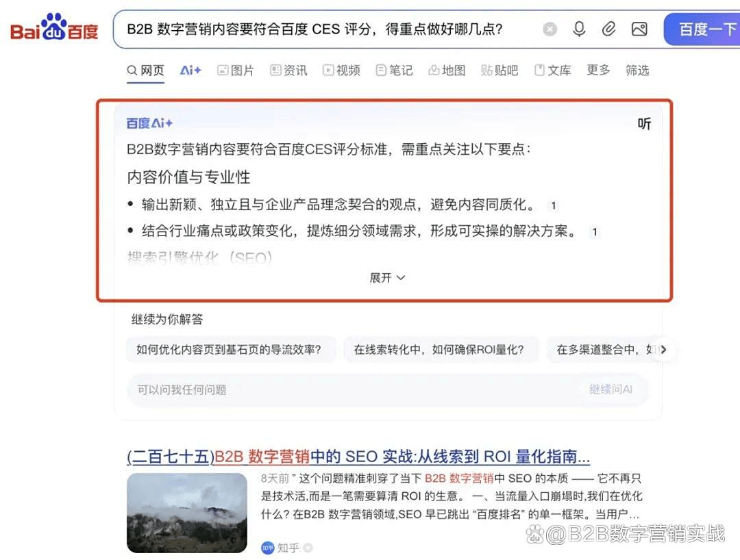Screen dimensions: 740x560
Task: Clear search text with the X icon
Action: tap(550, 29)
